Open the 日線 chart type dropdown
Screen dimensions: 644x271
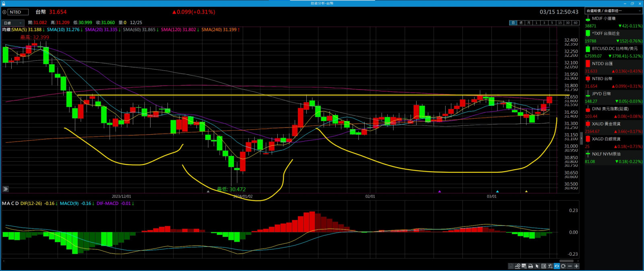[13, 23]
